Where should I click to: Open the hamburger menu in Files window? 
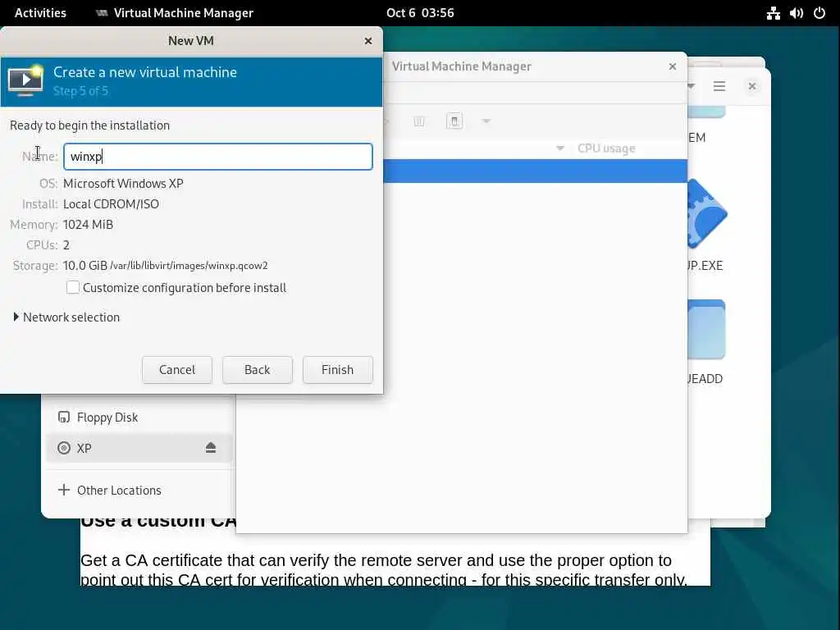pyautogui.click(x=719, y=86)
